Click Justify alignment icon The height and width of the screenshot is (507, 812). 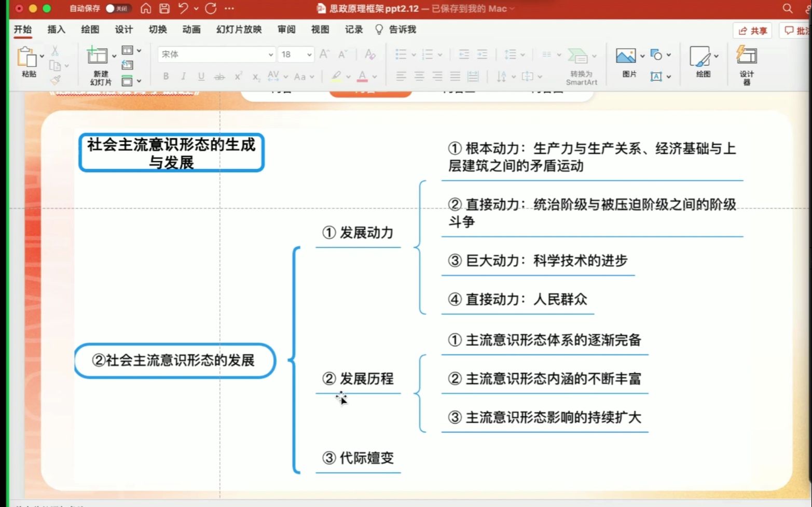click(x=456, y=77)
